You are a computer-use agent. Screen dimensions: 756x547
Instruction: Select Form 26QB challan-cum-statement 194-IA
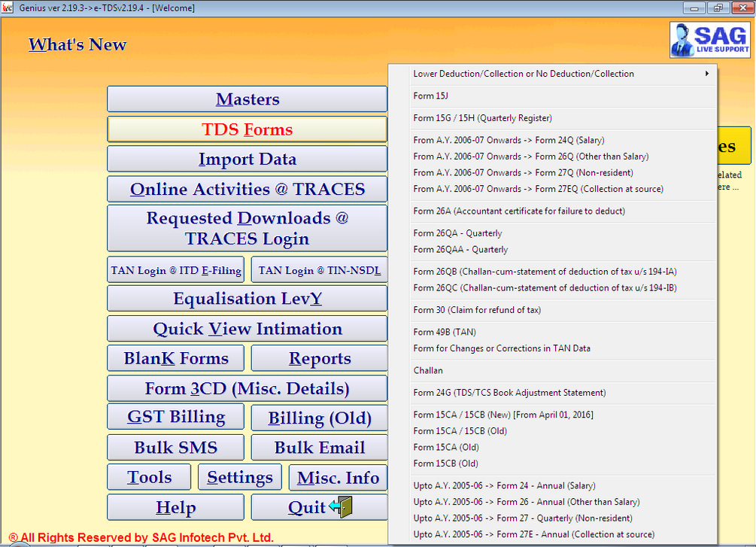point(553,271)
